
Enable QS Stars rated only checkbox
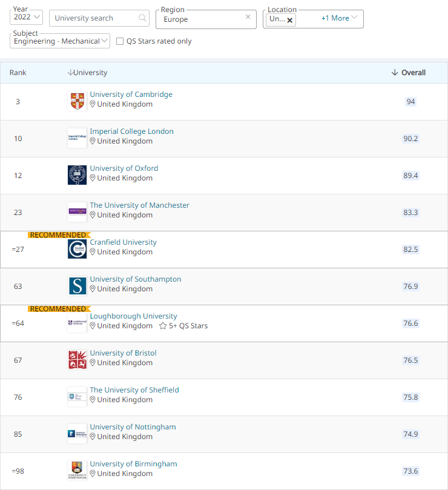tap(120, 41)
